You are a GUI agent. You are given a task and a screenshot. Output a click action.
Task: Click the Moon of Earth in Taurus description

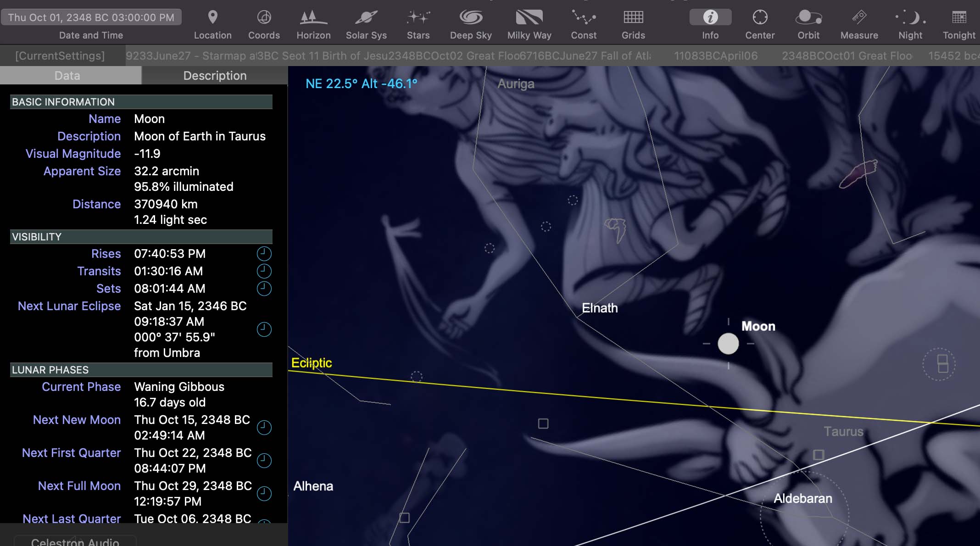pos(200,136)
